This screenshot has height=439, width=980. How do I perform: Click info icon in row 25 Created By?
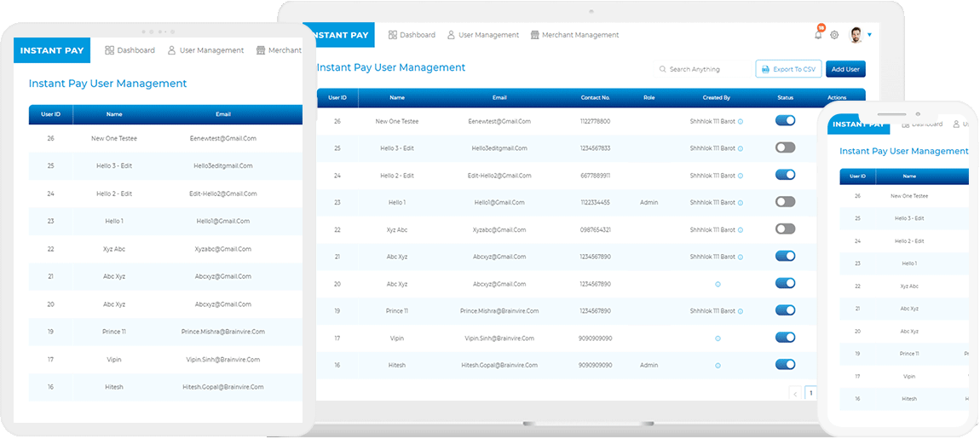pyautogui.click(x=741, y=149)
